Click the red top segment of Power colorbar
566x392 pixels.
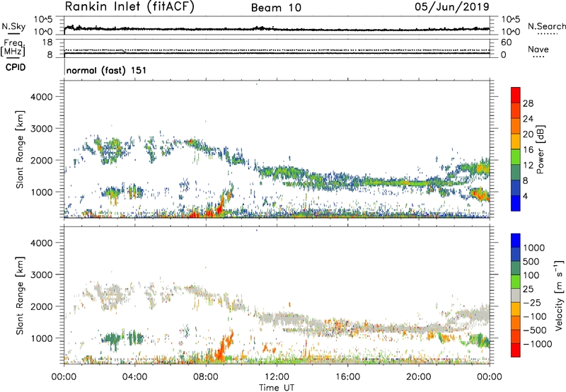(x=516, y=95)
